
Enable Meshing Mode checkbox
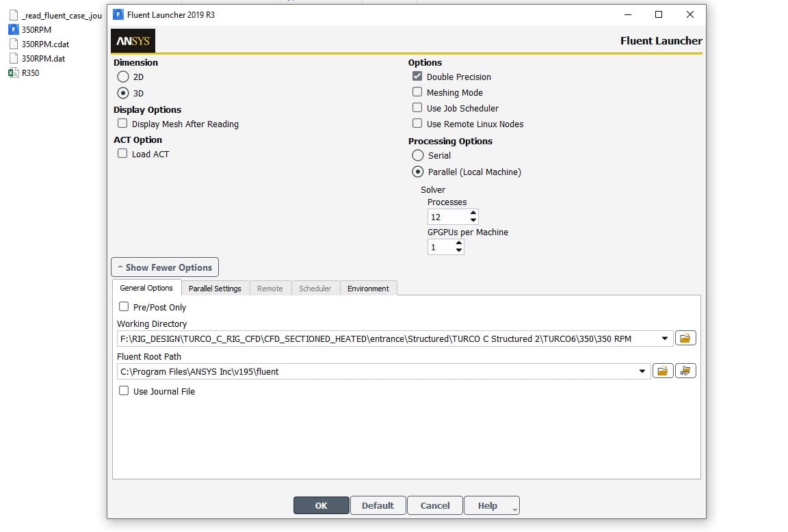pyautogui.click(x=417, y=92)
